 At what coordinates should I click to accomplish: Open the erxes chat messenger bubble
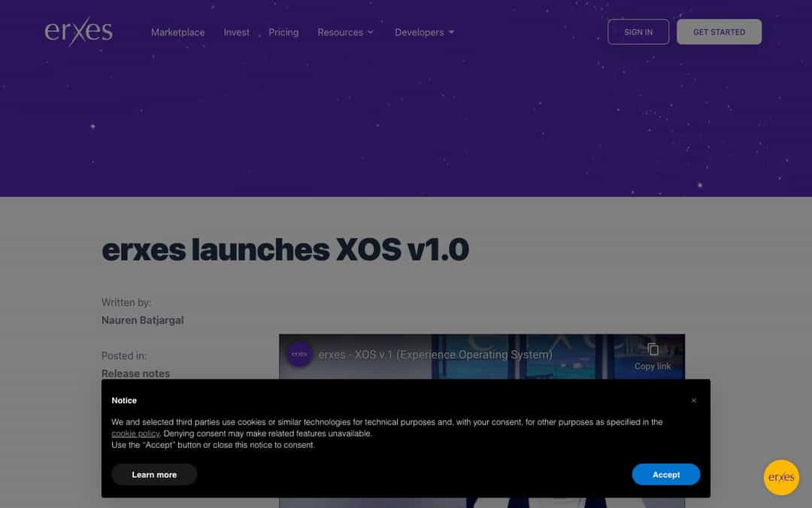pyautogui.click(x=781, y=477)
